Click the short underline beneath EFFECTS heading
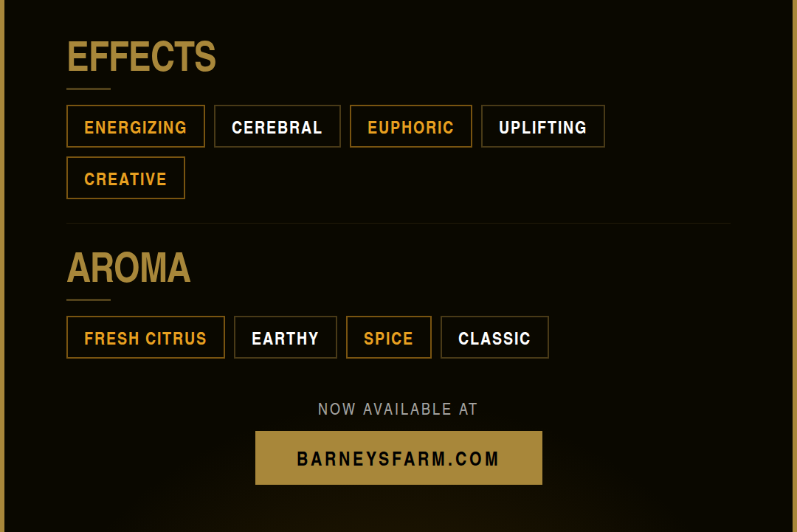797x532 pixels. (x=89, y=89)
